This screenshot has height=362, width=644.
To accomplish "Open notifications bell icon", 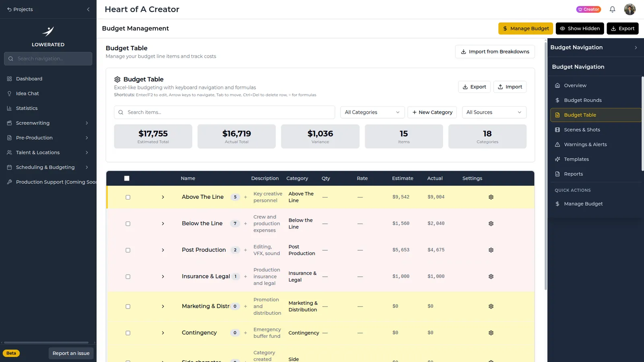I will 612,9.
